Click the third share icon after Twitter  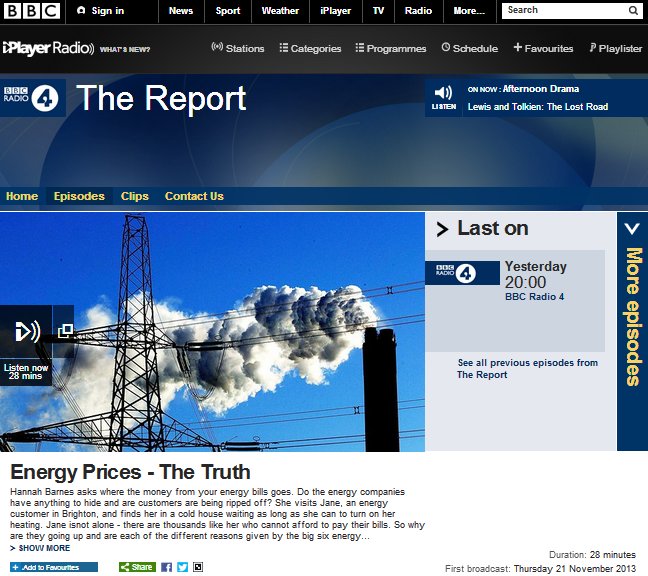coord(198,567)
